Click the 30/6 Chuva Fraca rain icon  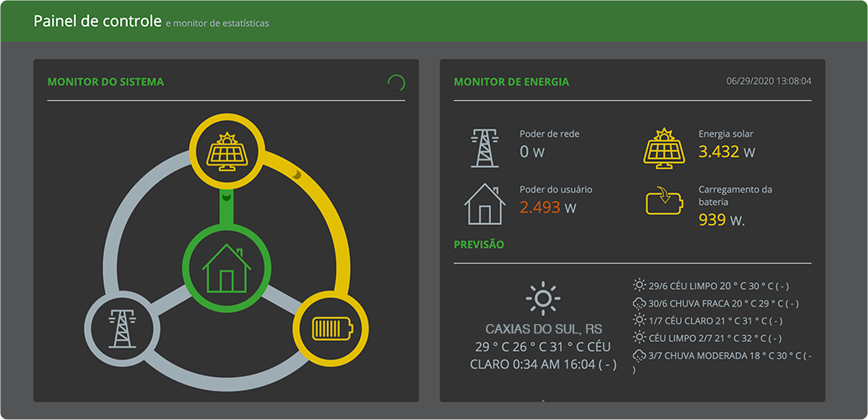(x=639, y=303)
